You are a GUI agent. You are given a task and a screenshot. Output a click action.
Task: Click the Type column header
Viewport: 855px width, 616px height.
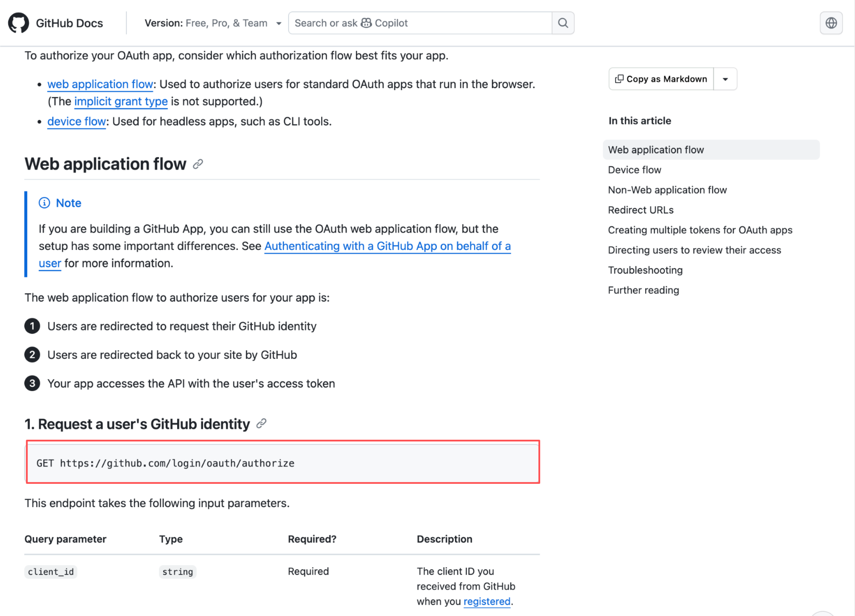coord(171,539)
